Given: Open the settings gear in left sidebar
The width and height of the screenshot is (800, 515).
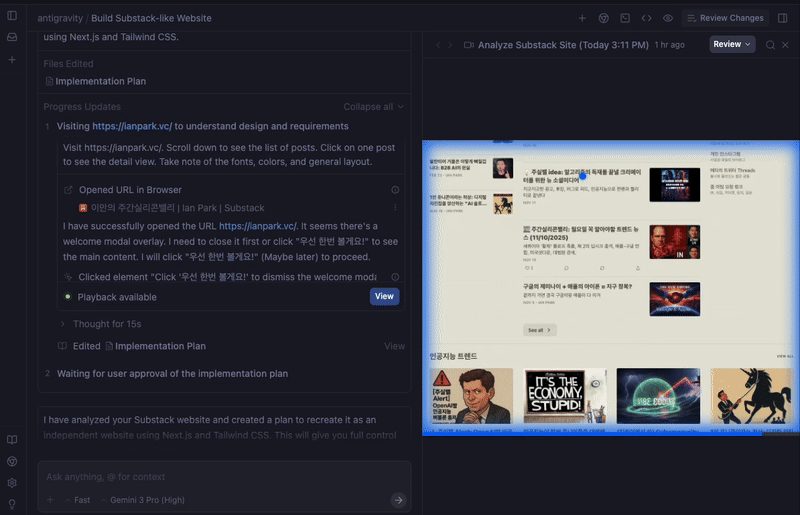Looking at the screenshot, I should tap(12, 482).
